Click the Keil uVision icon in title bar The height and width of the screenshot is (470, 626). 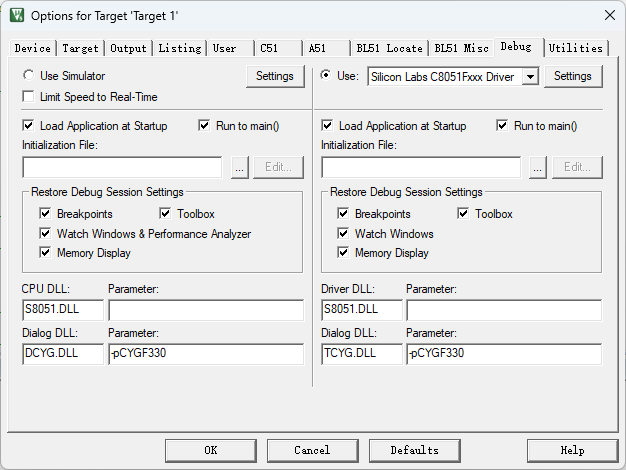coord(17,15)
